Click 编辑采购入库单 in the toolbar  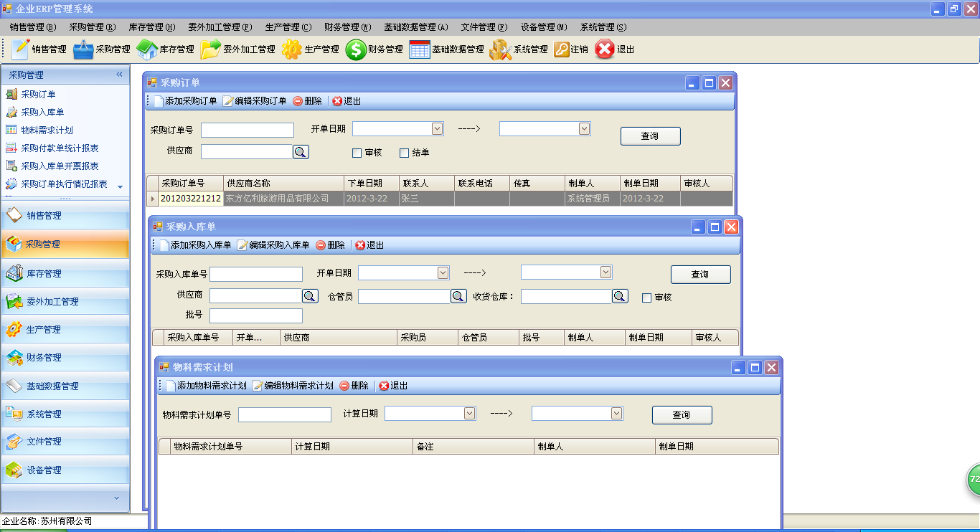(273, 245)
